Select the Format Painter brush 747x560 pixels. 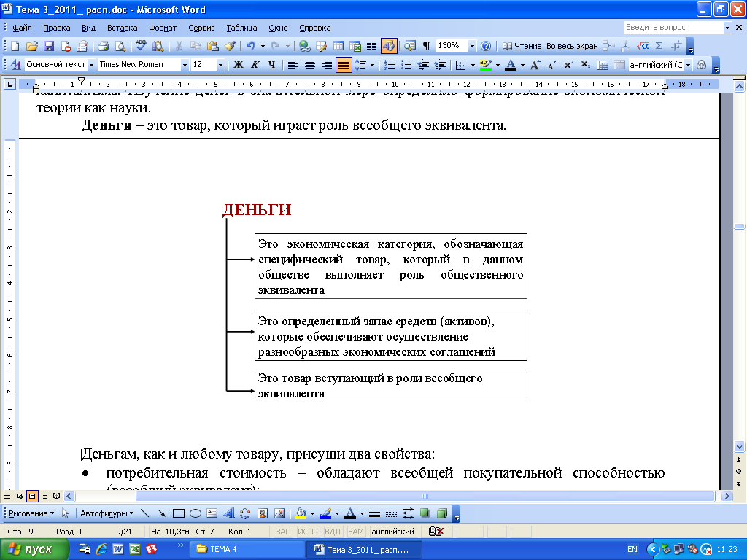pyautogui.click(x=230, y=46)
